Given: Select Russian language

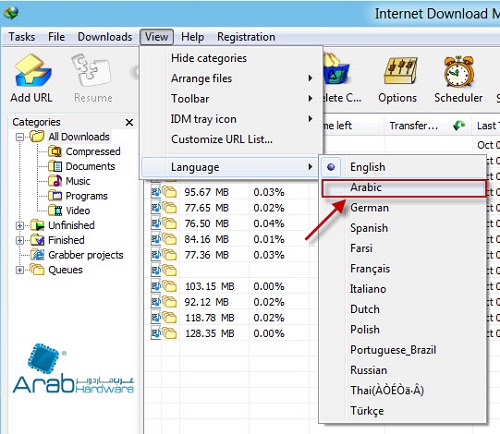Looking at the screenshot, I should [x=403, y=370].
